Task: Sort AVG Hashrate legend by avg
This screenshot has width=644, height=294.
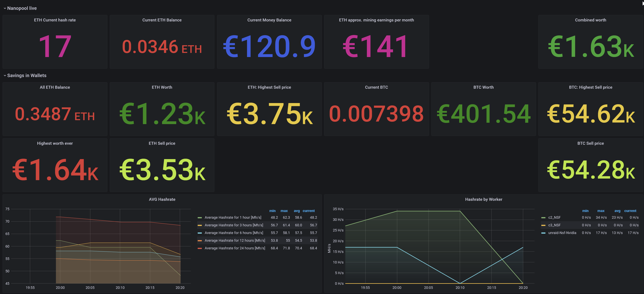Action: [296, 211]
